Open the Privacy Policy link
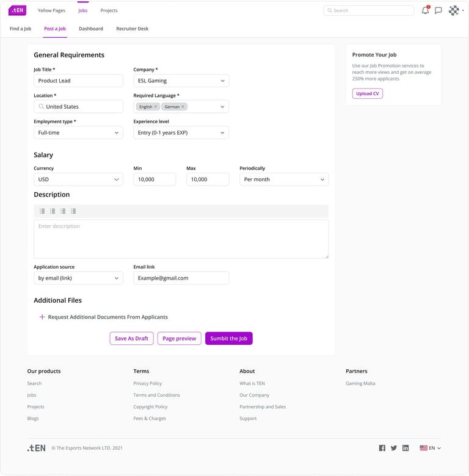 (x=148, y=383)
